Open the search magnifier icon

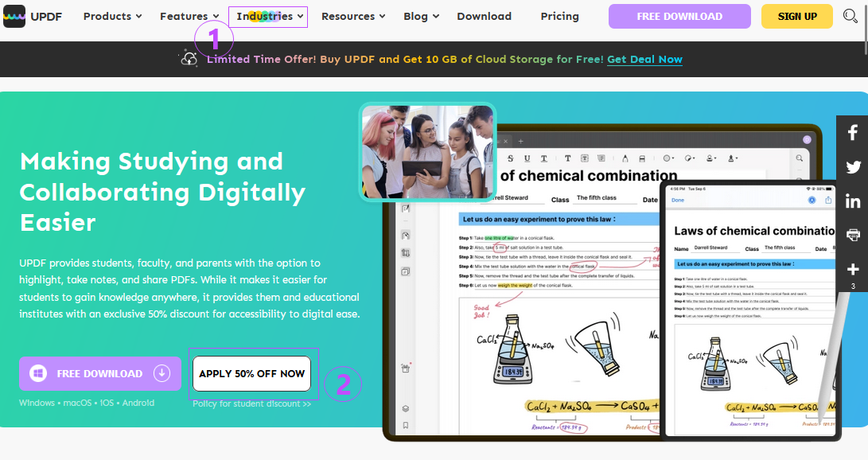(x=850, y=16)
